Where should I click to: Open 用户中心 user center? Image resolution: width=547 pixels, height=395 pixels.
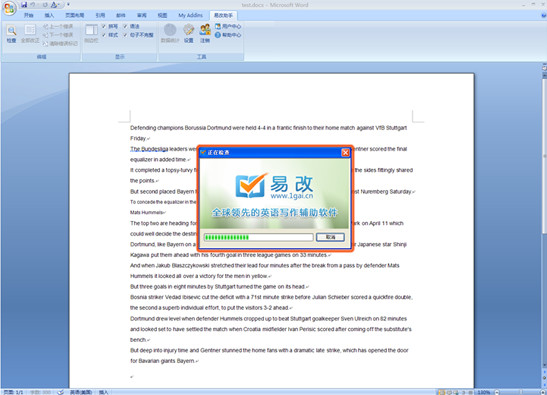coord(228,26)
